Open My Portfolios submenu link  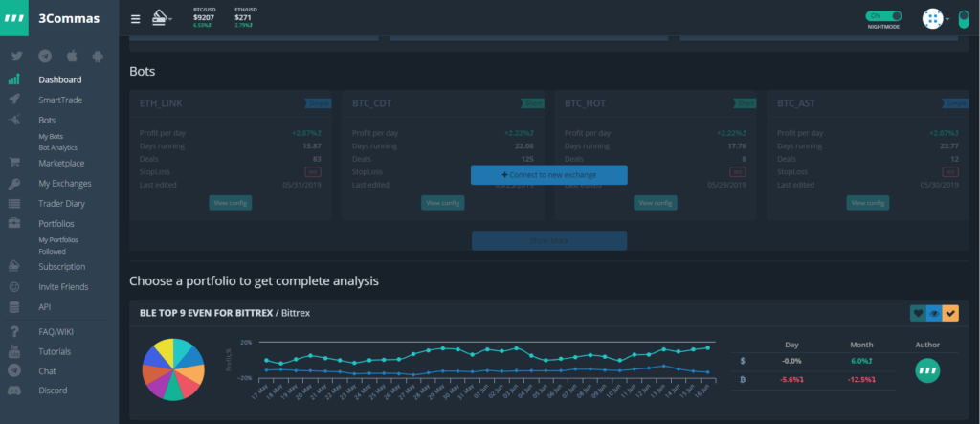(58, 240)
